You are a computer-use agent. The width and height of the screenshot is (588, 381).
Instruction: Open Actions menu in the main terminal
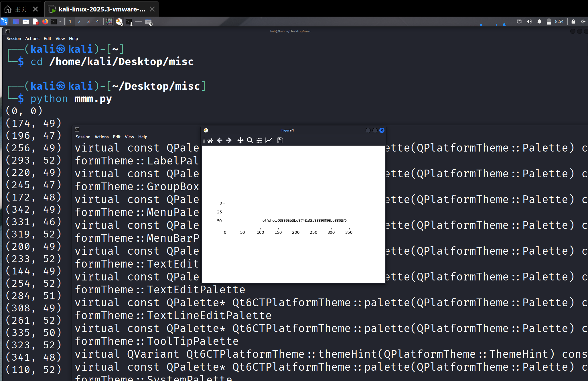tap(32, 39)
